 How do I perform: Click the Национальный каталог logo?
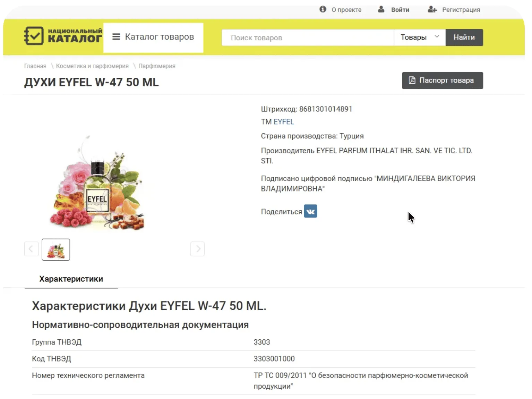[x=63, y=36]
